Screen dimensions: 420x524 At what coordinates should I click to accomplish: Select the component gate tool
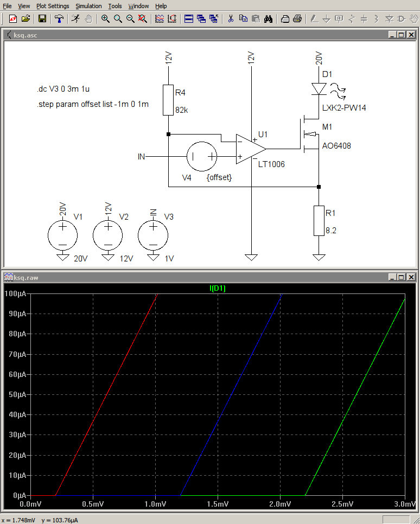point(402,18)
